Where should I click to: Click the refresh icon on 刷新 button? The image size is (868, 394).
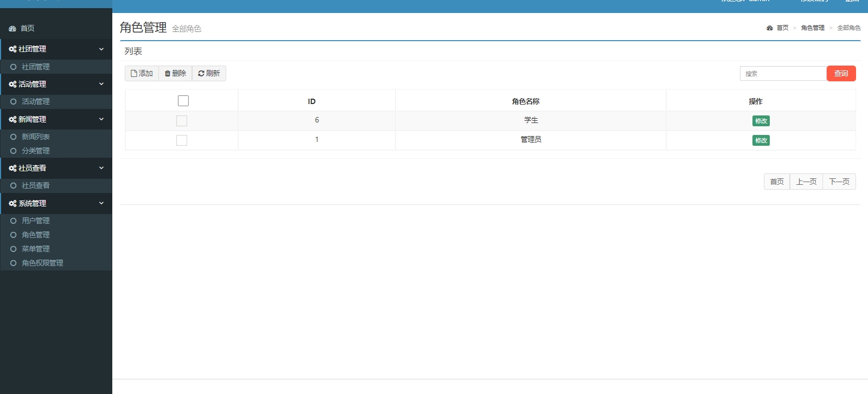point(201,73)
